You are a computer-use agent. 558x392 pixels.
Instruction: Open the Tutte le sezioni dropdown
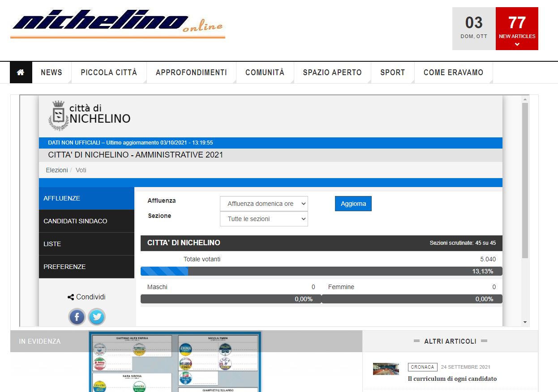pos(264,219)
